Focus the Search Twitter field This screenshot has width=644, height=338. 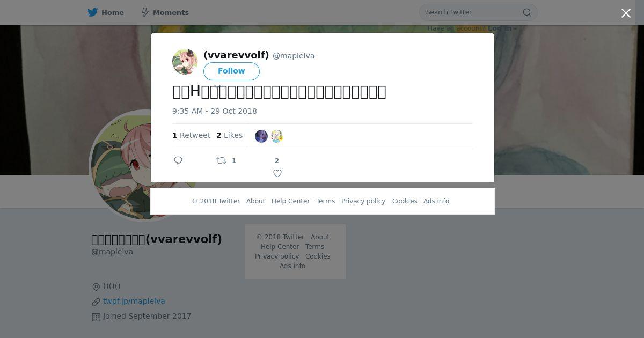pyautogui.click(x=471, y=12)
